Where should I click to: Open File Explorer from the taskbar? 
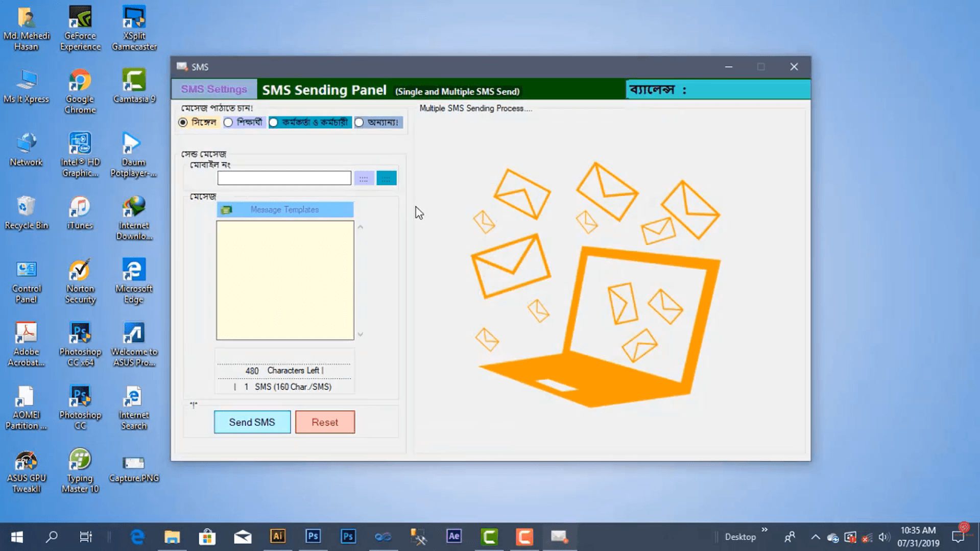click(x=172, y=537)
